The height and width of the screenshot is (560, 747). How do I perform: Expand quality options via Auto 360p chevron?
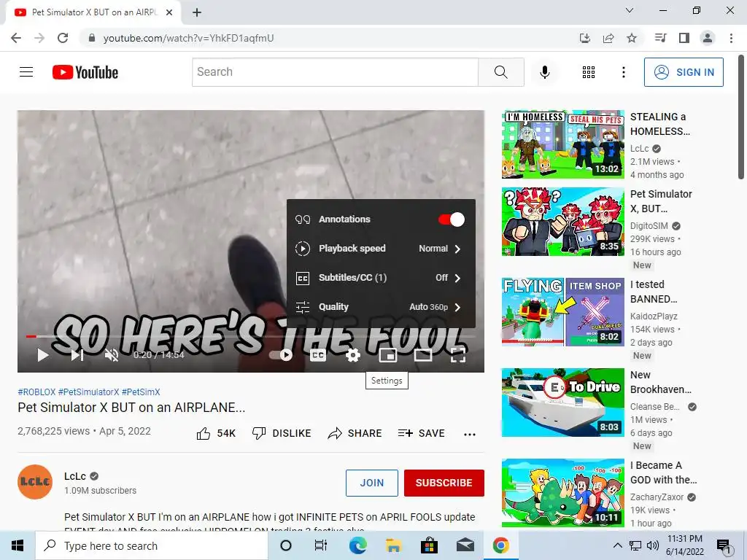pos(457,307)
